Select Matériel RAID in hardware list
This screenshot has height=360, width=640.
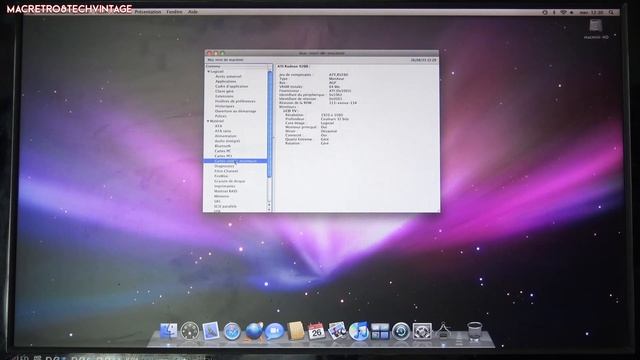pos(226,191)
